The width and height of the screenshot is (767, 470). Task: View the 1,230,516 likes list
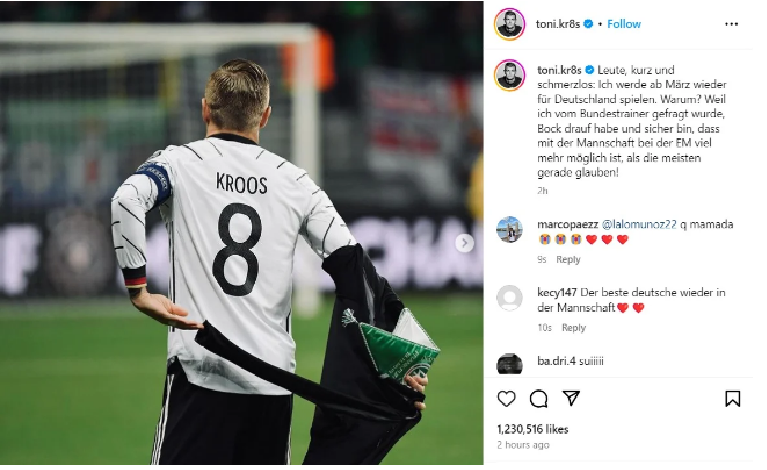coord(533,429)
